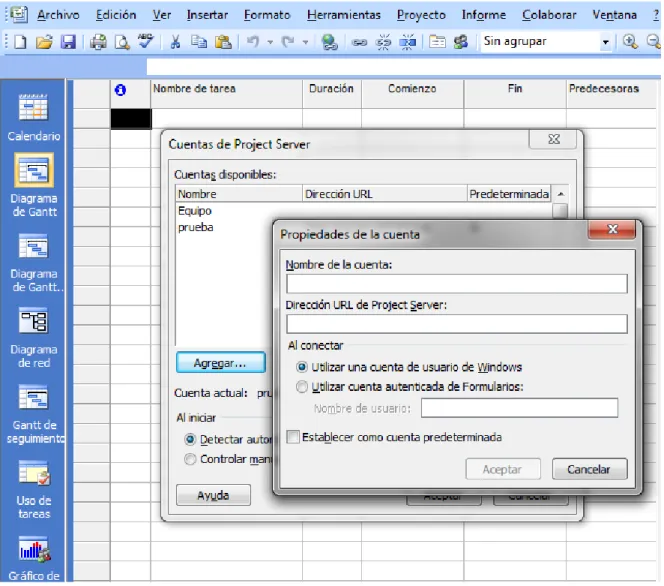This screenshot has width=664, height=586.
Task: Open Task Information toolbar icon
Action: (x=437, y=42)
